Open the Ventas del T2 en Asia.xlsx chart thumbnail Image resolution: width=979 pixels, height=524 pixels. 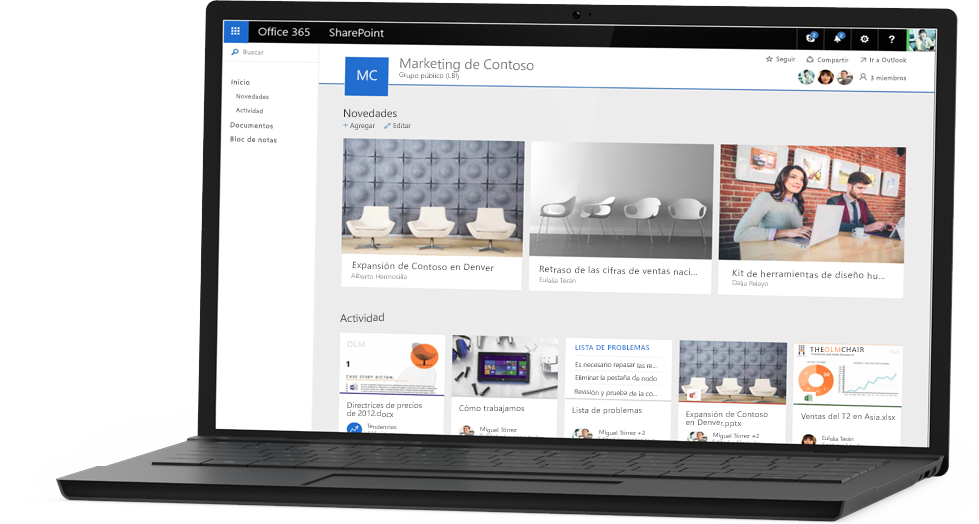click(x=847, y=374)
